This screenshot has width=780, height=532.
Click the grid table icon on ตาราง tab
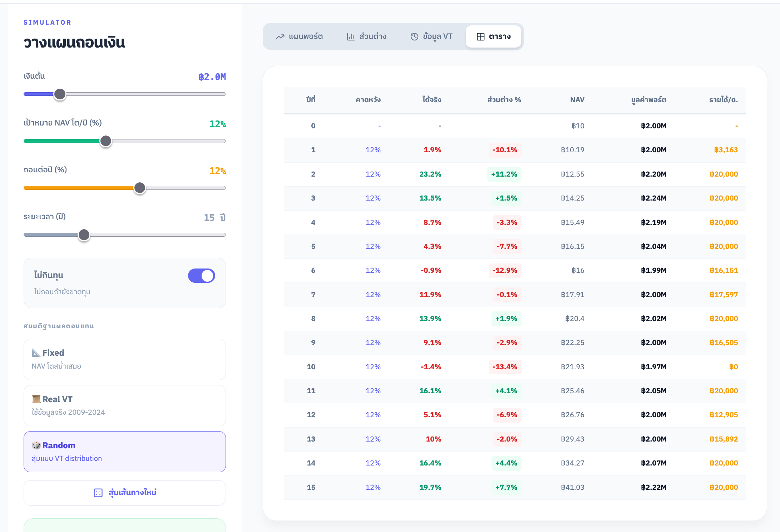pos(480,37)
